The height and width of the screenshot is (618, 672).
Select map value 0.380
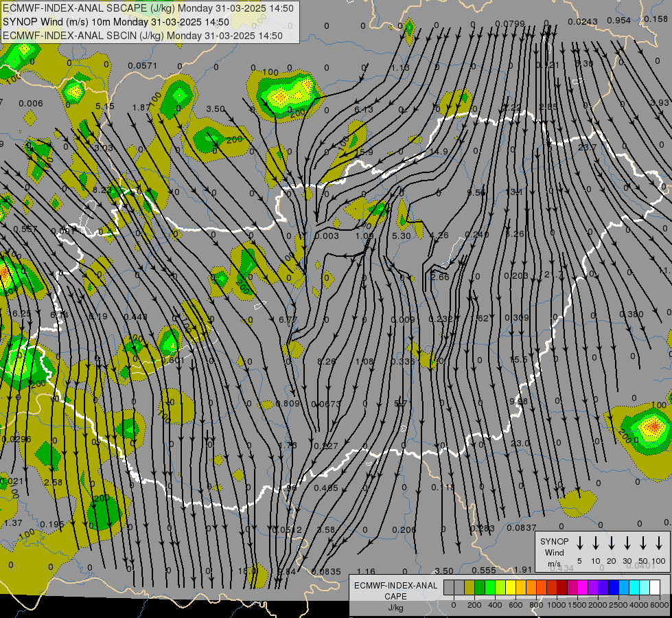coord(632,314)
